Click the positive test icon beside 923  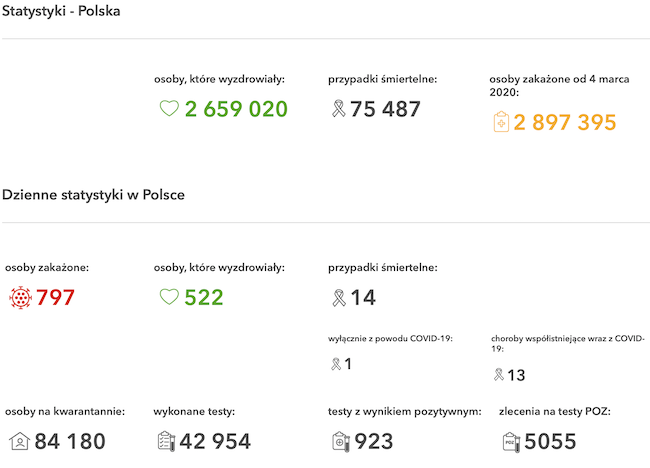[x=340, y=441]
